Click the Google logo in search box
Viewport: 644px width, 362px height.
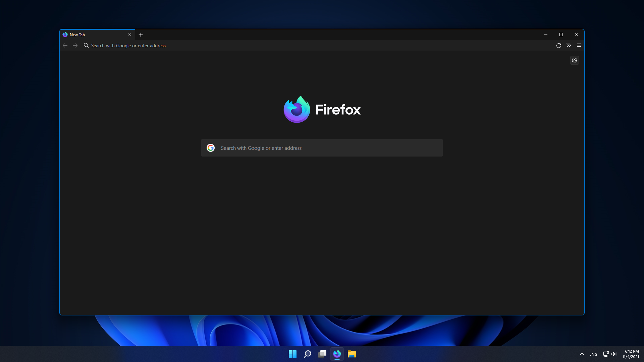(x=211, y=148)
